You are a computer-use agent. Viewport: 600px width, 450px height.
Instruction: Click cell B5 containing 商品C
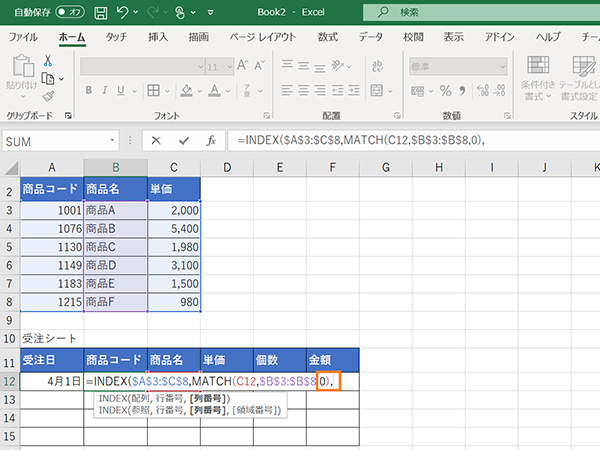(x=115, y=247)
